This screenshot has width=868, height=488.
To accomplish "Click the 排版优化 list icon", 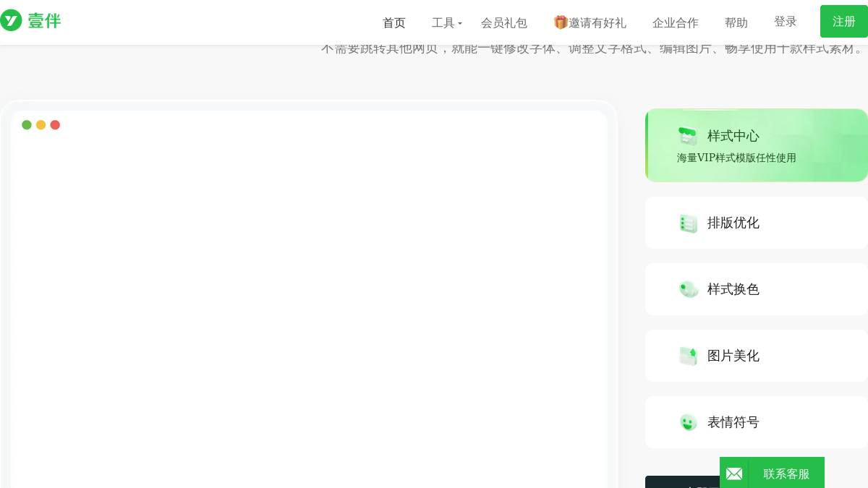I will click(688, 223).
